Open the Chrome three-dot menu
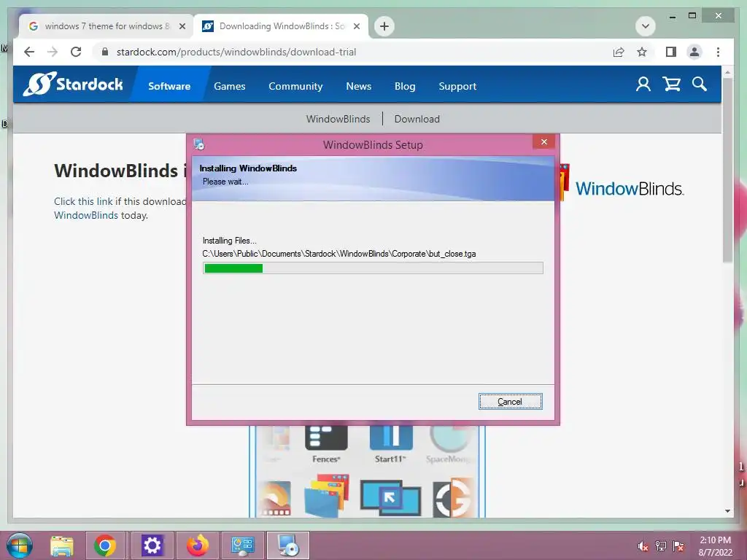 pyautogui.click(x=718, y=52)
